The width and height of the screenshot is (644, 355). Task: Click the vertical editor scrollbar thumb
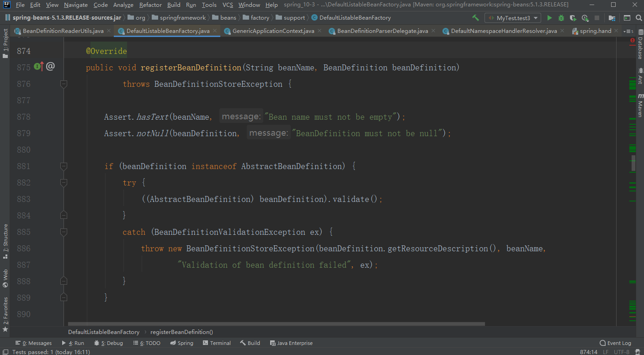tap(633, 164)
